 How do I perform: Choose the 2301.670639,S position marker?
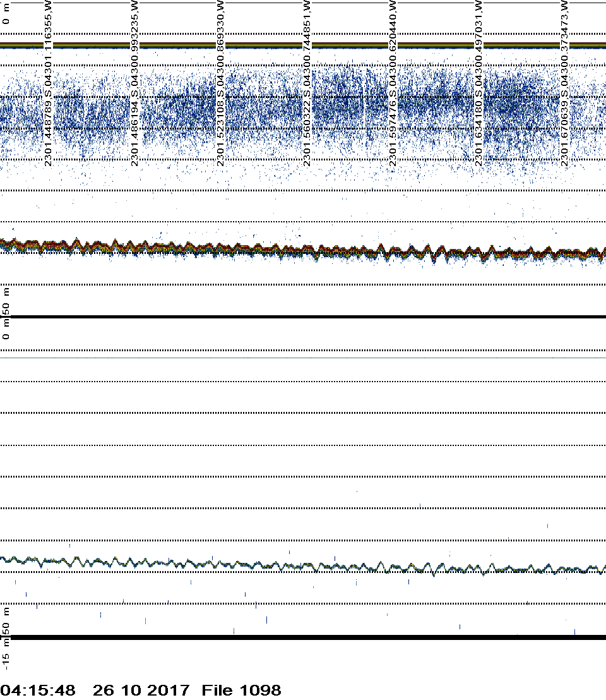point(566,83)
